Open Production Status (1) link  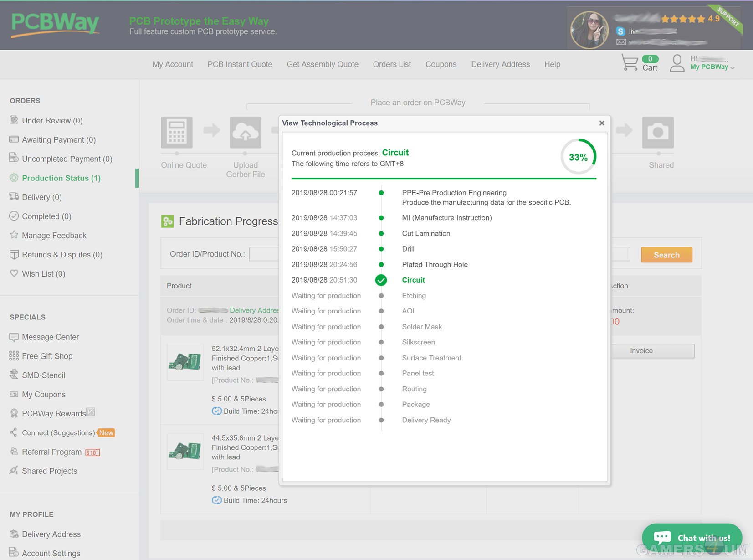(x=61, y=178)
